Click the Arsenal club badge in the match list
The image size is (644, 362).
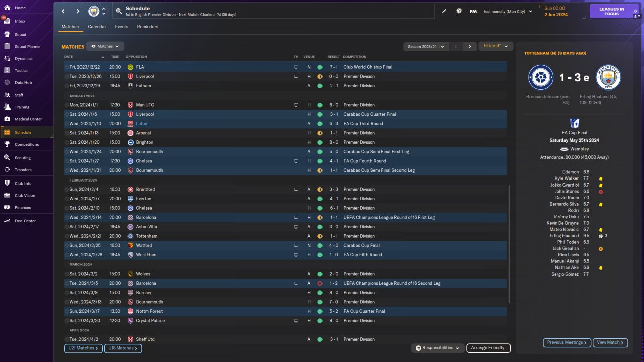click(130, 133)
